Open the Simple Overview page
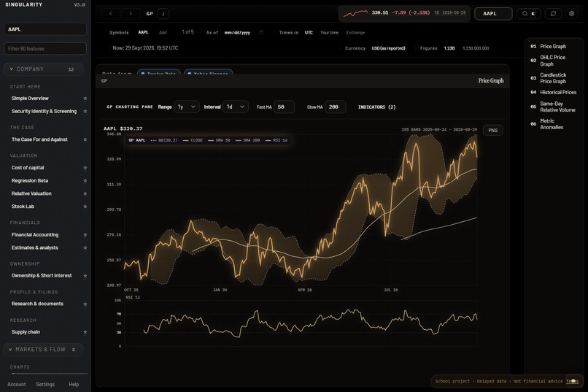 click(30, 99)
